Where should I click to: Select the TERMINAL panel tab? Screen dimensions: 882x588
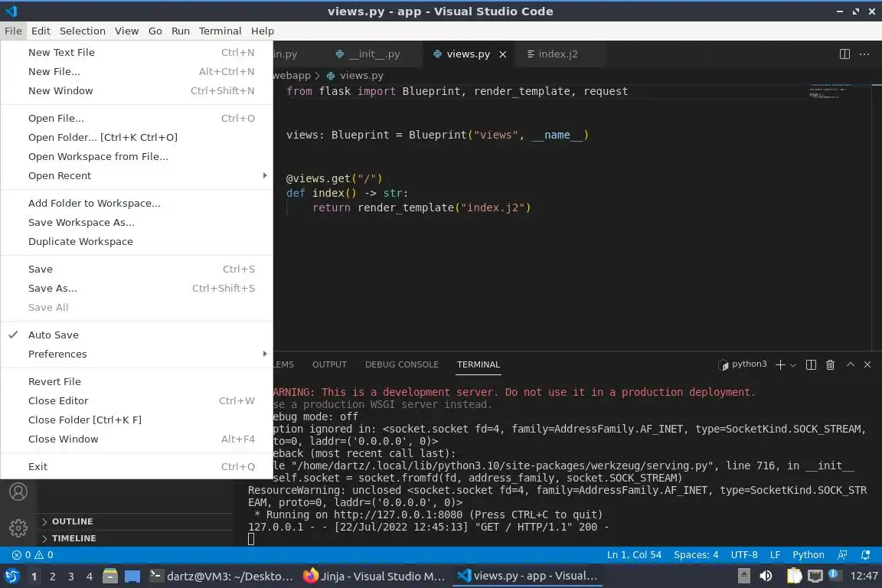click(x=478, y=364)
